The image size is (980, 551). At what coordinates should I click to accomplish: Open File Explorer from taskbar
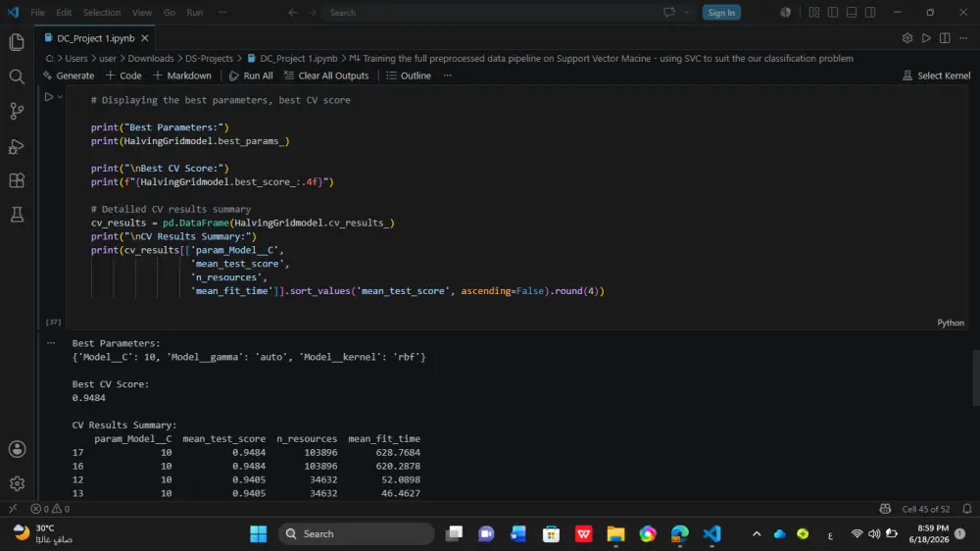point(615,533)
